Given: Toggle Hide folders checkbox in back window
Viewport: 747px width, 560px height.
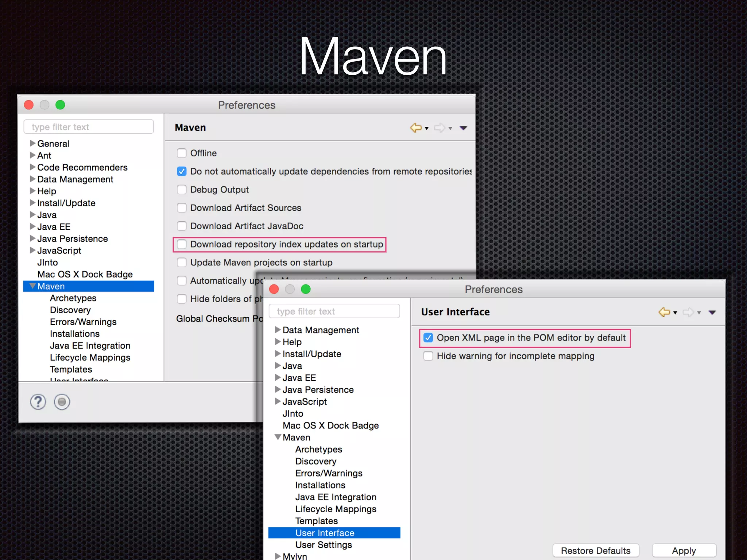Looking at the screenshot, I should tap(182, 299).
